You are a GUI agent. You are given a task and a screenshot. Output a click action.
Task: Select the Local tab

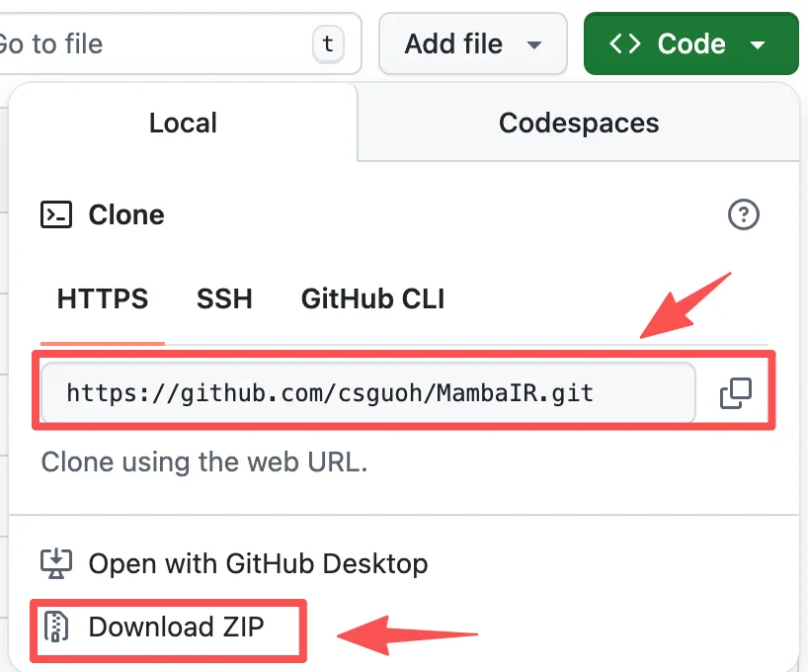183,123
